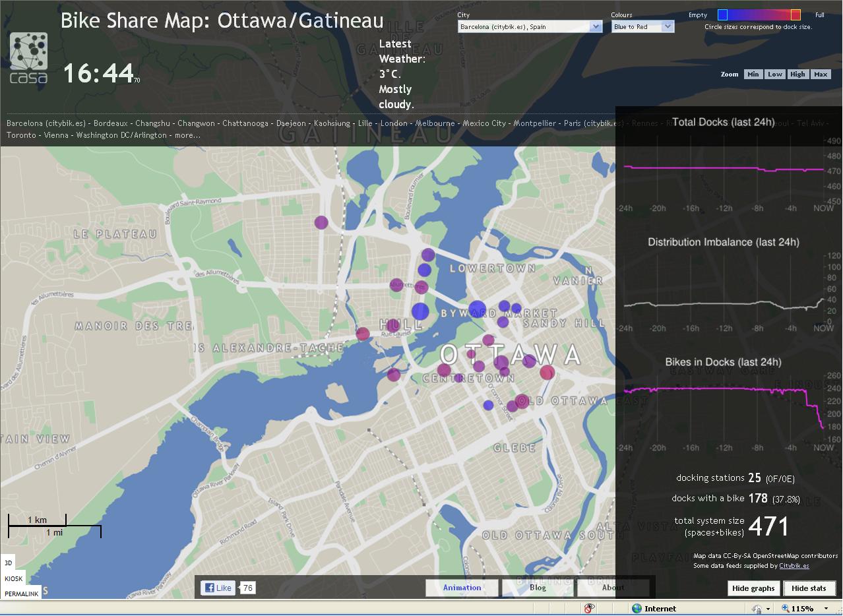
Task: Open the City selection dropdown
Action: pos(595,26)
